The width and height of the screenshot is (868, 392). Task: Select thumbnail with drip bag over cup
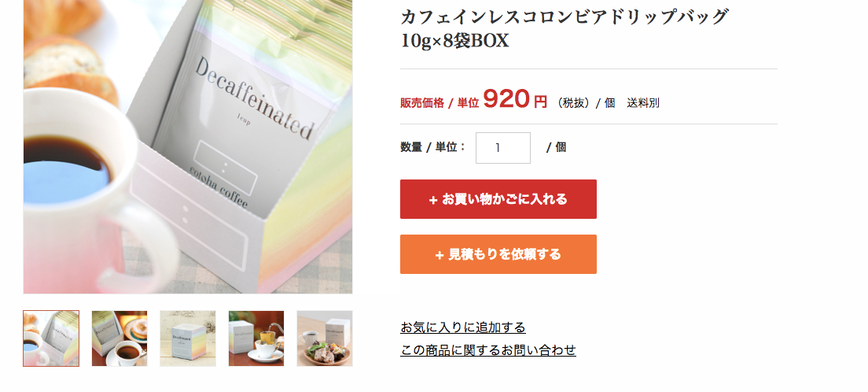pyautogui.click(x=256, y=338)
